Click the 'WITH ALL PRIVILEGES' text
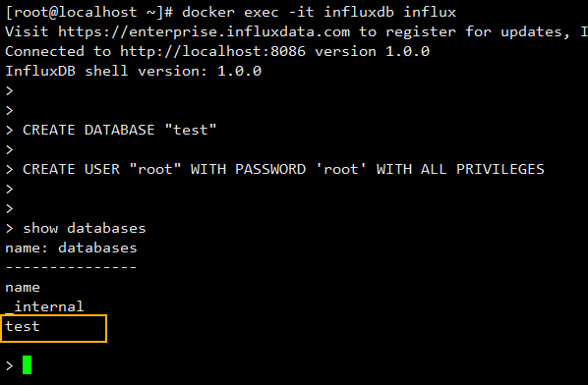The width and height of the screenshot is (588, 385). pyautogui.click(x=460, y=169)
